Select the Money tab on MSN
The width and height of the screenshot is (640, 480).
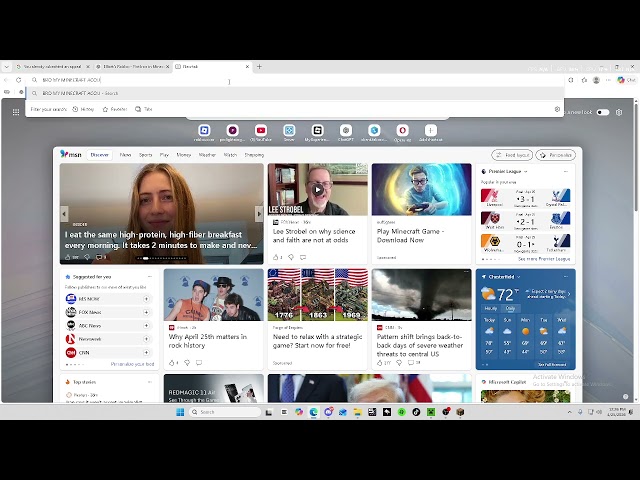[184, 155]
